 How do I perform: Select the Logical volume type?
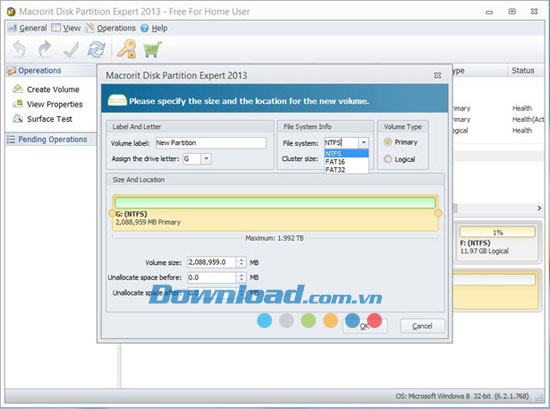[388, 159]
